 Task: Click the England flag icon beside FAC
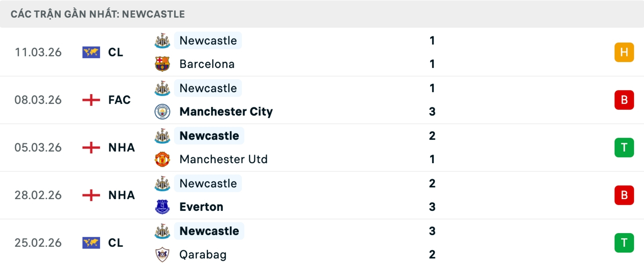pyautogui.click(x=91, y=100)
